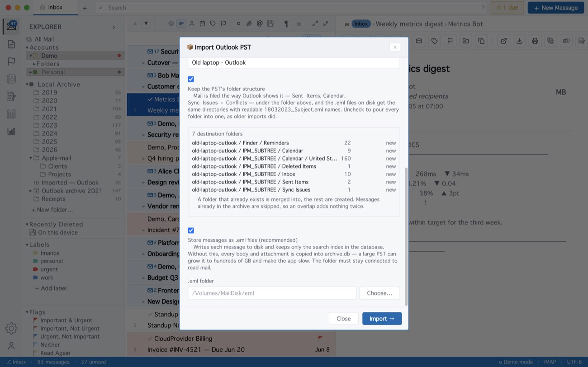Mark unread using the envelope icon in reader toolbar
The image size is (588, 367).
(x=419, y=41)
